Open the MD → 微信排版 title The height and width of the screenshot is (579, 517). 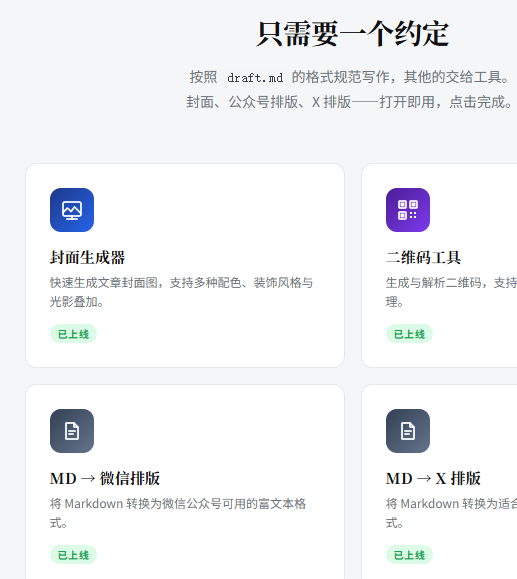tap(105, 478)
